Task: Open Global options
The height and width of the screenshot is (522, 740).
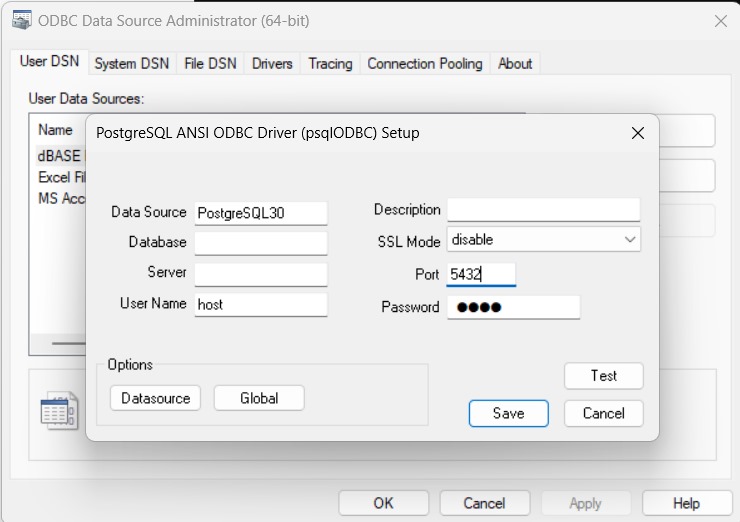Action: tap(259, 398)
